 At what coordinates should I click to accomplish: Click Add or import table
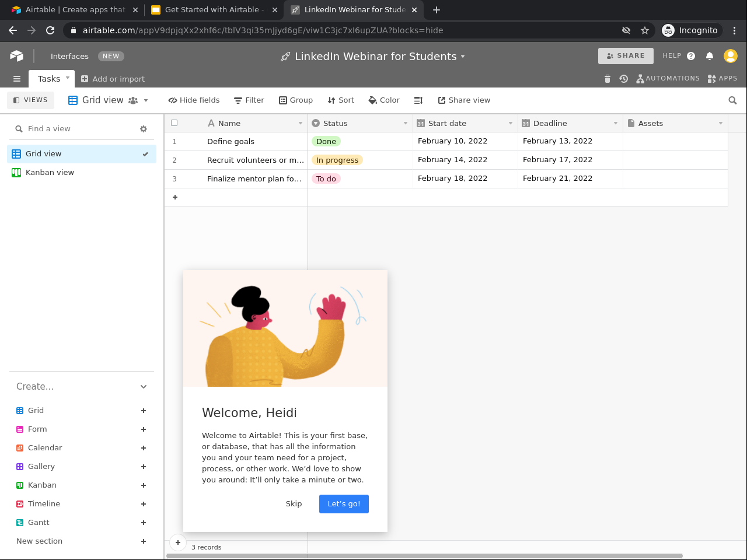pyautogui.click(x=113, y=79)
